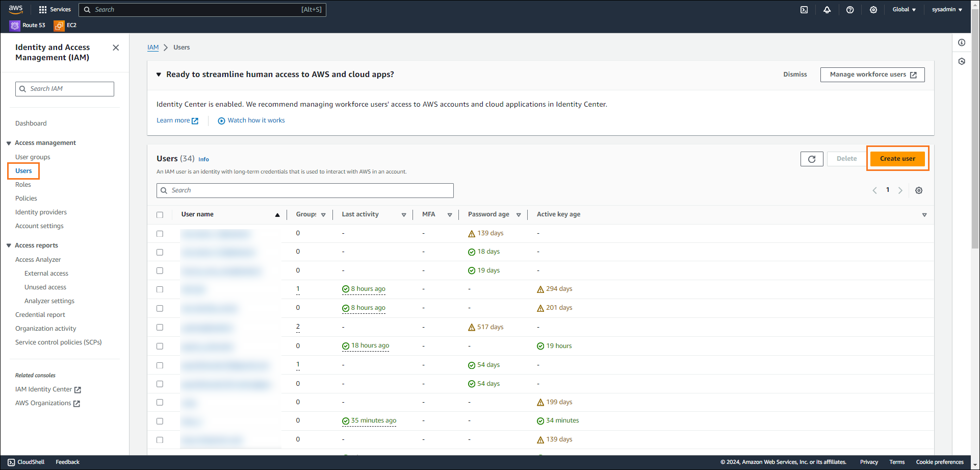Open the Users Info link

[203, 159]
